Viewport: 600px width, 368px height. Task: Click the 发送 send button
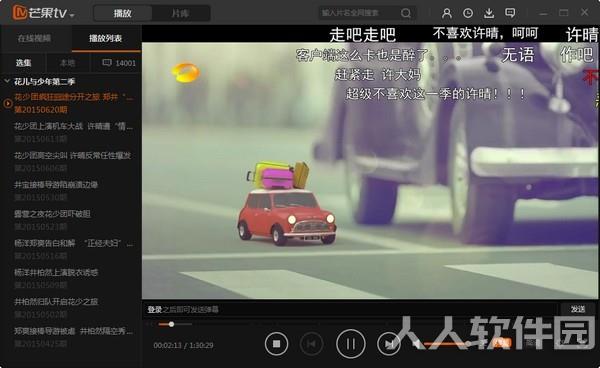coord(578,309)
